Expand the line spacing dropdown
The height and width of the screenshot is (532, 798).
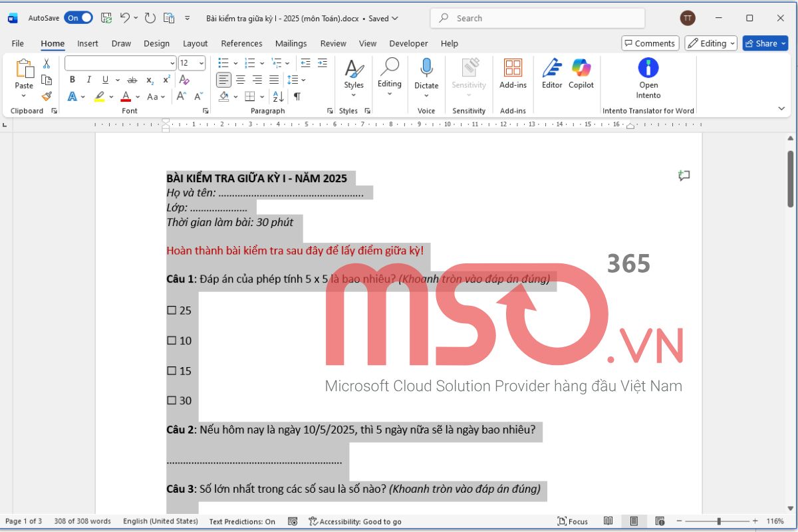(303, 80)
